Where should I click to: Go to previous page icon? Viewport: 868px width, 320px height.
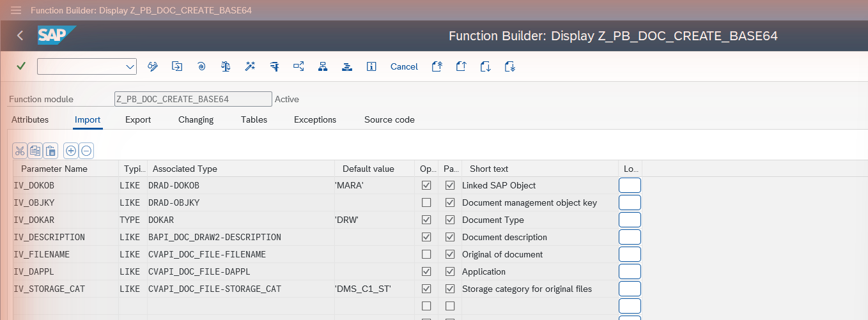(x=461, y=66)
